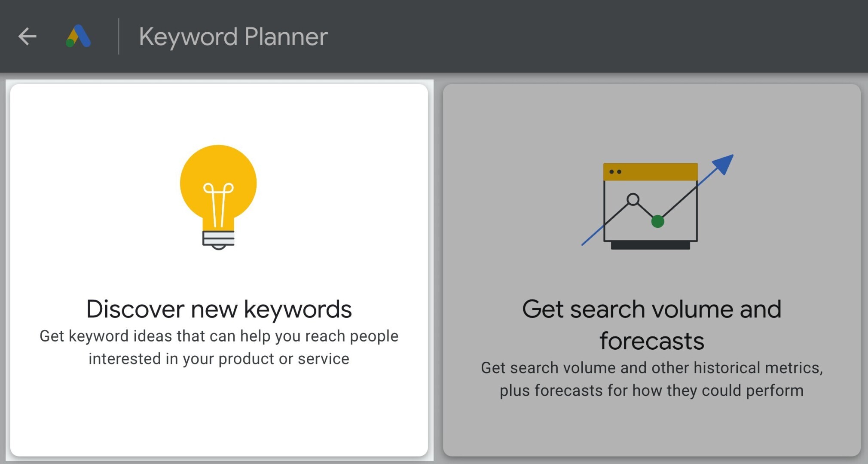Click the chart window's orange title bar
Image resolution: width=868 pixels, height=464 pixels.
point(651,172)
